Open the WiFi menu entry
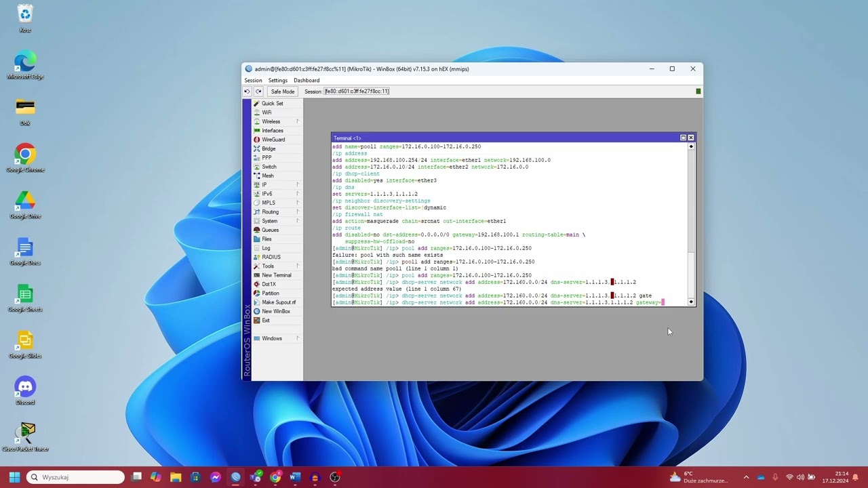The width and height of the screenshot is (868, 488). coord(267,113)
